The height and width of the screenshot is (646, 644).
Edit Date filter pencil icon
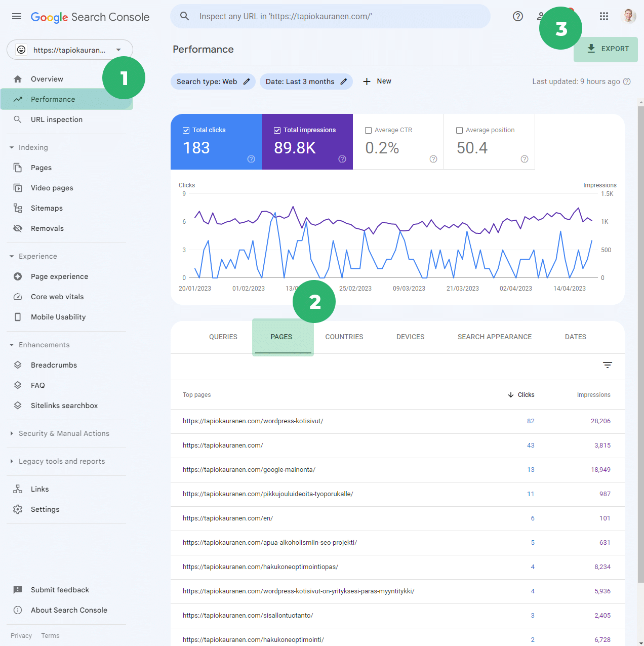click(x=344, y=82)
